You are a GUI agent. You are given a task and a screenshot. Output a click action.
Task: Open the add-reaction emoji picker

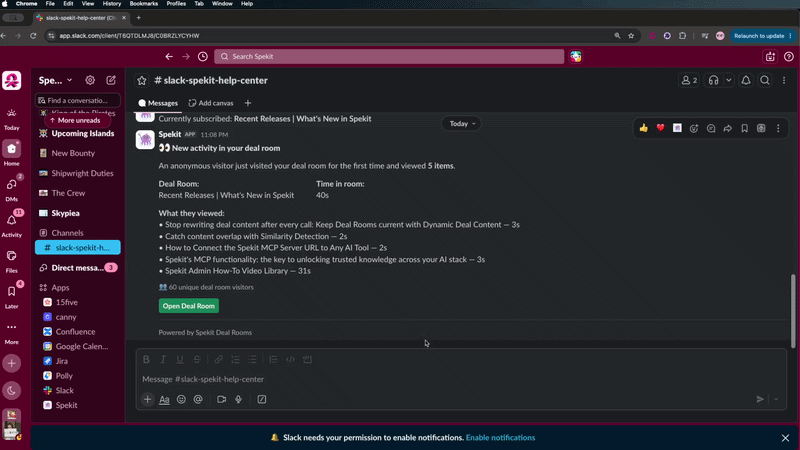tap(694, 129)
